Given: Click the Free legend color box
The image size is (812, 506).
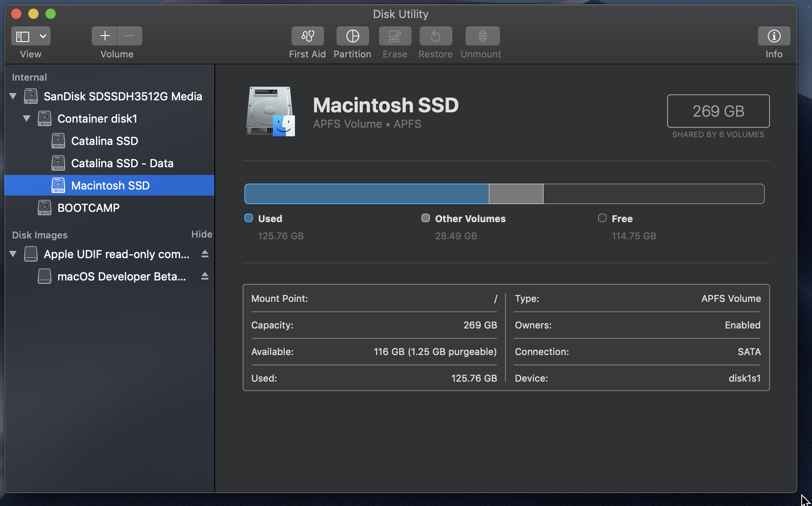Looking at the screenshot, I should tap(602, 218).
